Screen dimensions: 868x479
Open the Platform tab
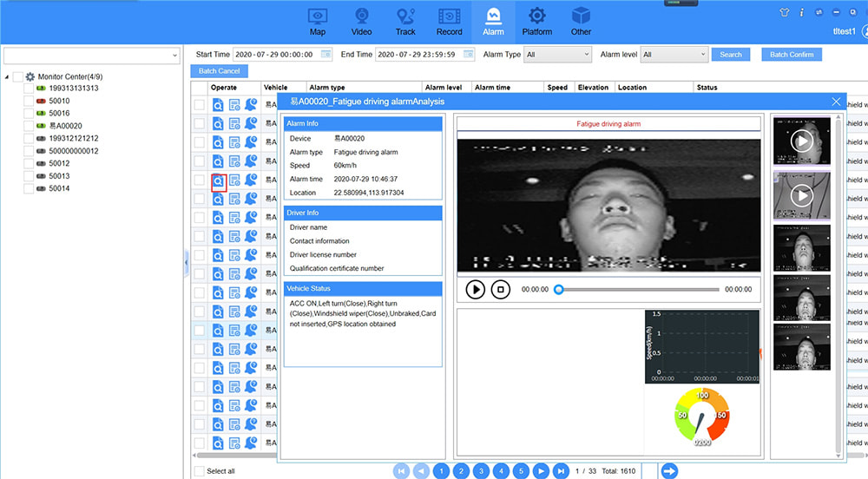tap(537, 22)
